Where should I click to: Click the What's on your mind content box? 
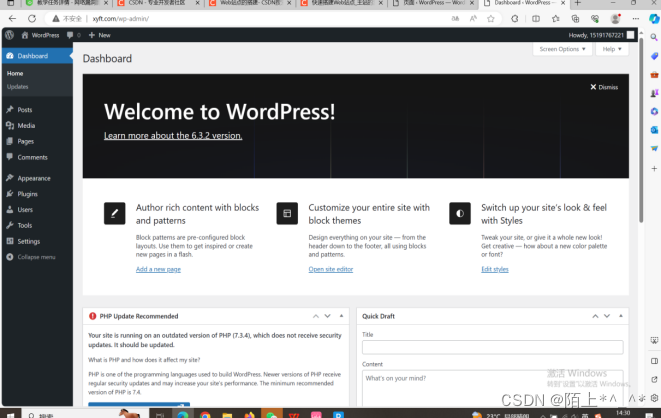[492, 389]
